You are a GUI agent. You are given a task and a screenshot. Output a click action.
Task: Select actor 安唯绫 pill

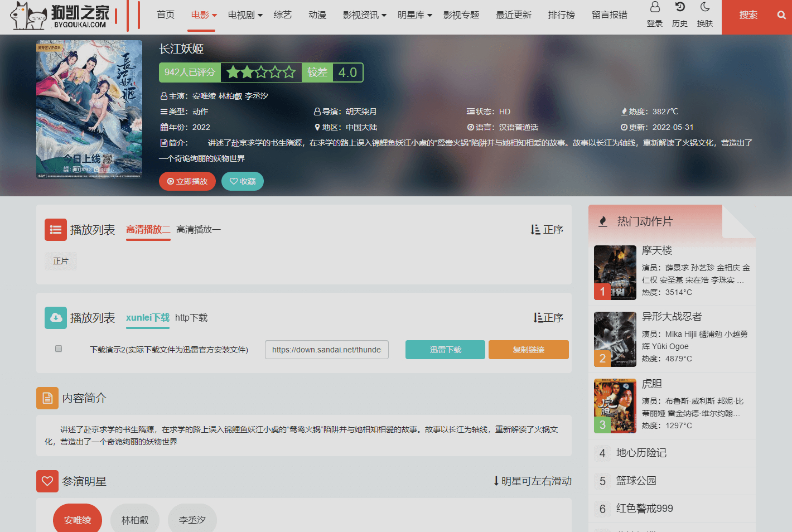(x=78, y=520)
